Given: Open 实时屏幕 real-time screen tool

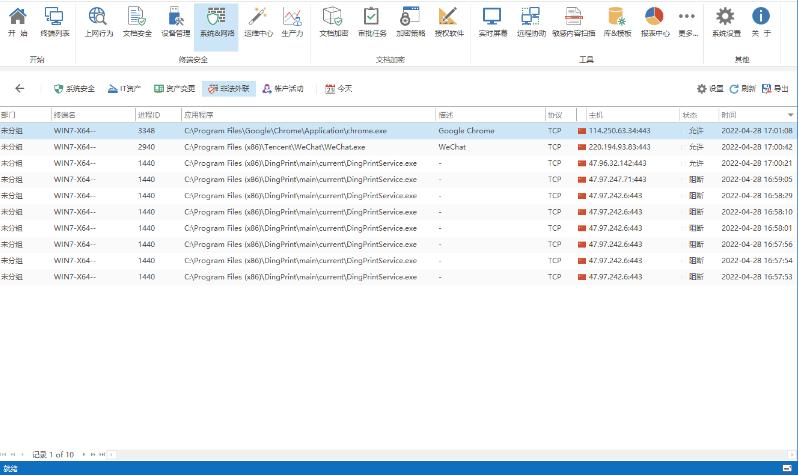Looking at the screenshot, I should tap(491, 21).
